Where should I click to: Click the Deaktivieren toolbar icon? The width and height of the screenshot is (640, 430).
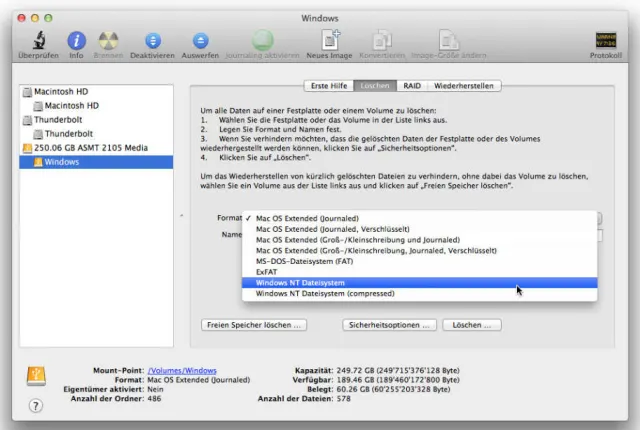pos(152,41)
